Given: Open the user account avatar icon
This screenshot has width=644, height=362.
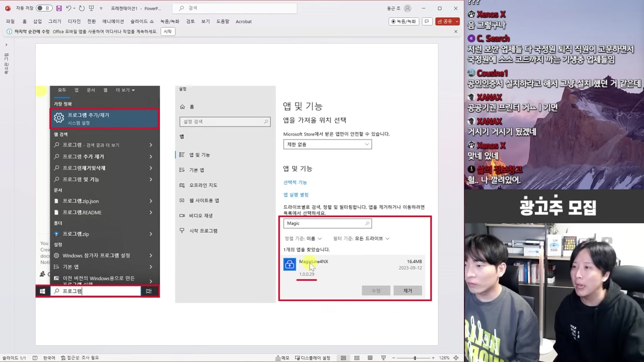Looking at the screenshot, I should pyautogui.click(x=407, y=8).
